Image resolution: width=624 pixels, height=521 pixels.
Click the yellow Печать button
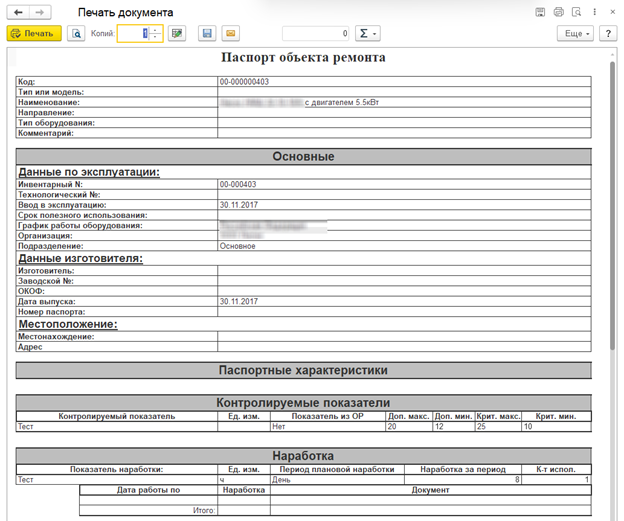(34, 33)
